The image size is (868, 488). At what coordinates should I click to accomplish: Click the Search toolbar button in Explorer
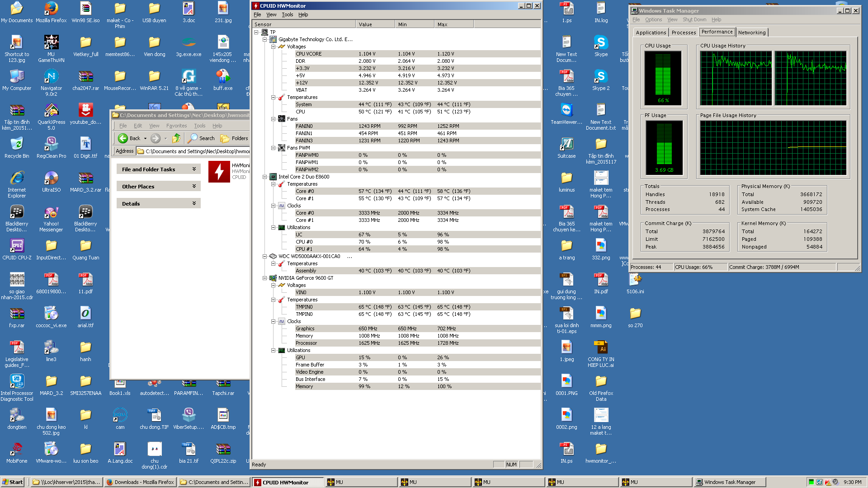(202, 138)
